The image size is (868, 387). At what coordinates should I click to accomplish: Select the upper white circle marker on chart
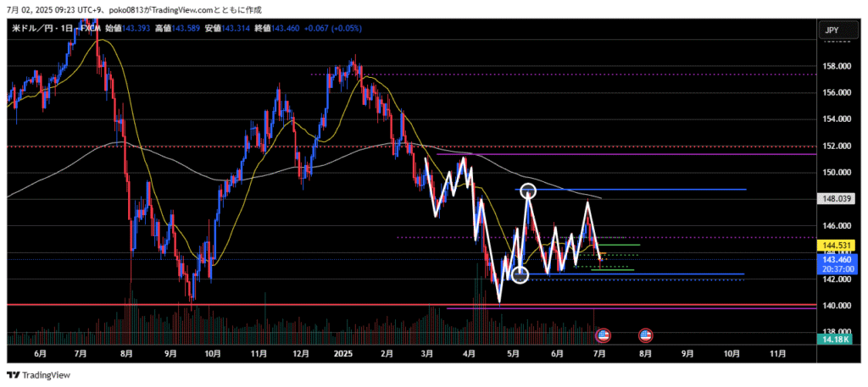[528, 191]
